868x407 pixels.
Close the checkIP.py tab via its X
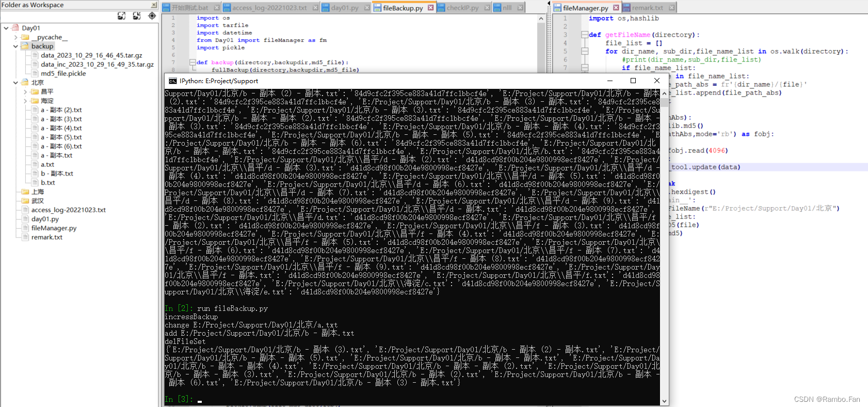coord(487,8)
